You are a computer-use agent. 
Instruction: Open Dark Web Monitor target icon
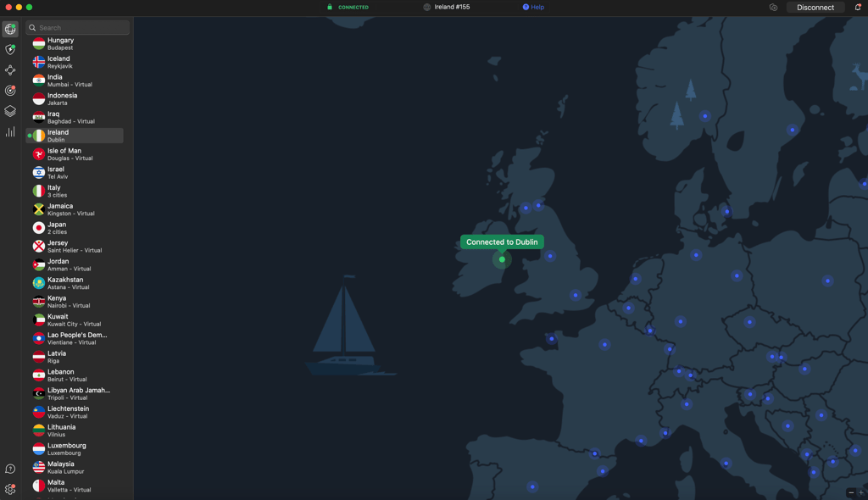pyautogui.click(x=10, y=91)
